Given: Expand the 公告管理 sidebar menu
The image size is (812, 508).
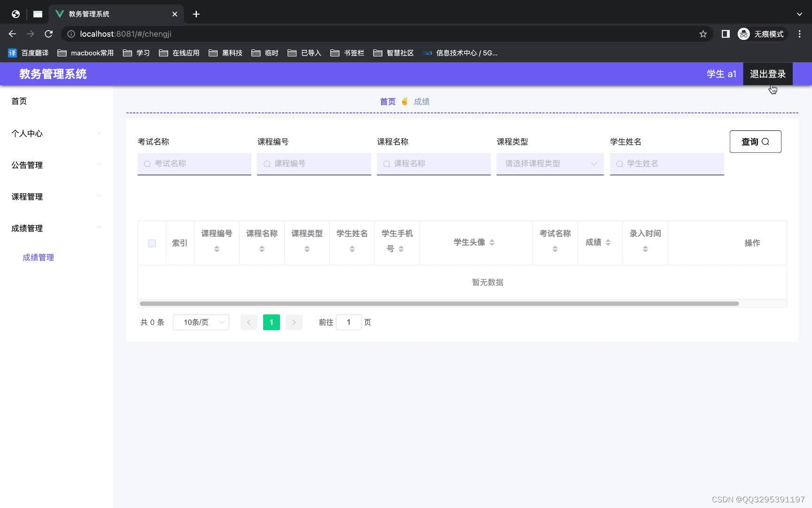Looking at the screenshot, I should pos(56,165).
